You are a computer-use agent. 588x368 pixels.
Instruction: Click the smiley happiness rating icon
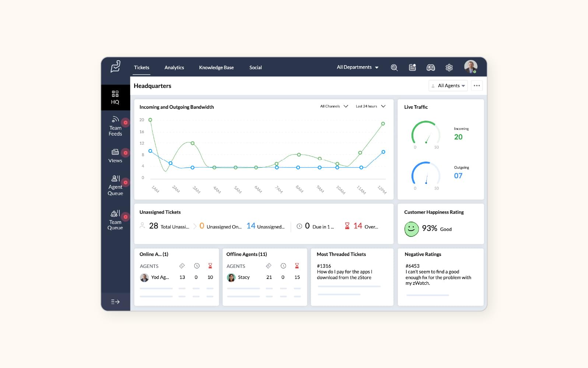(x=412, y=229)
